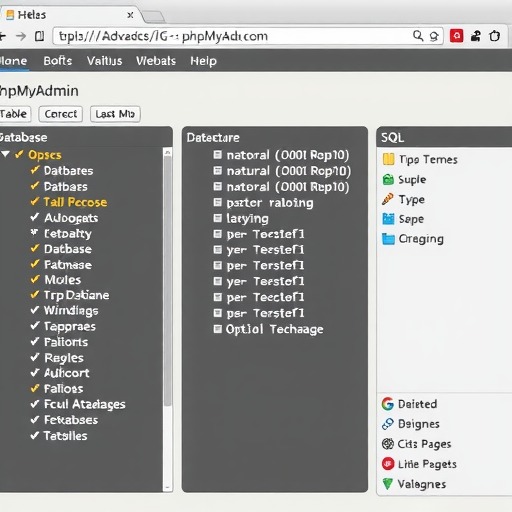Click the page icon left of address bar
Viewport: 512px width, 512px height.
(x=39, y=36)
